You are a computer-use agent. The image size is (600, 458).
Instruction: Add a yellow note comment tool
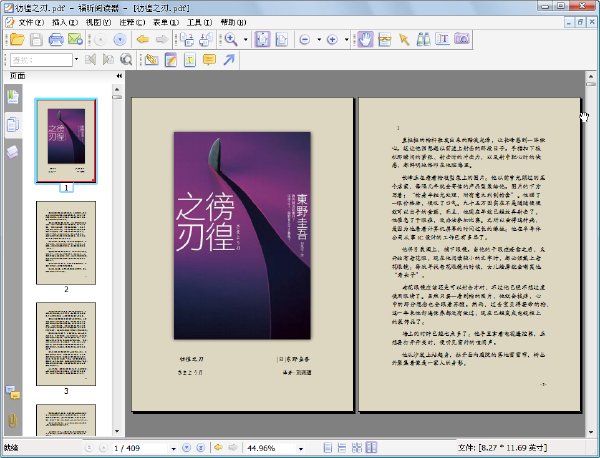point(209,60)
